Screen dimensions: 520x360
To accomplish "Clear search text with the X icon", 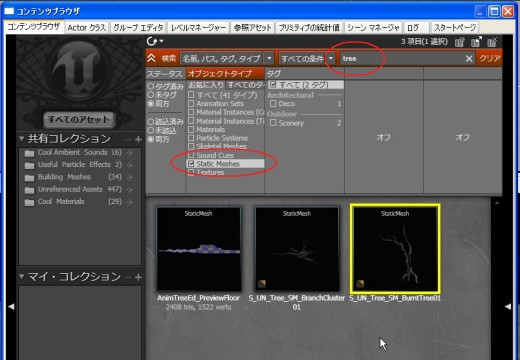I will pyautogui.click(x=469, y=59).
